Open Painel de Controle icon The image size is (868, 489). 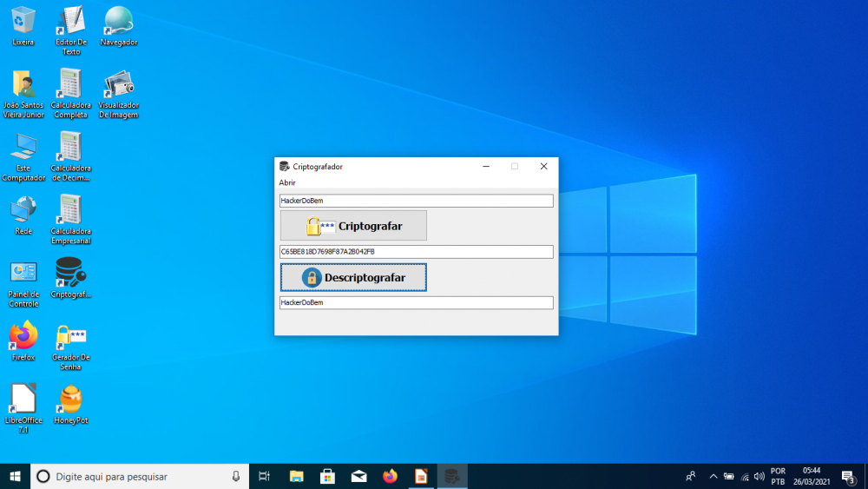click(x=23, y=278)
